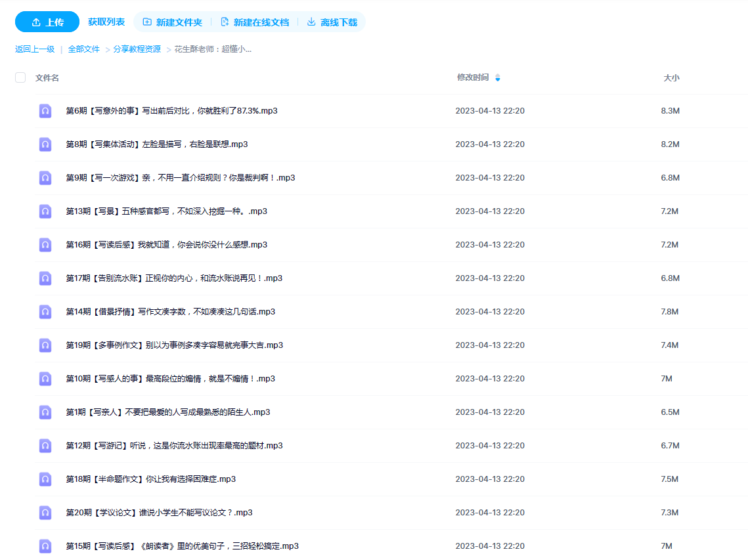Viewport: 748px width, 560px height.
Task: Click the 8.3M size of 第6期 file
Action: point(671,111)
